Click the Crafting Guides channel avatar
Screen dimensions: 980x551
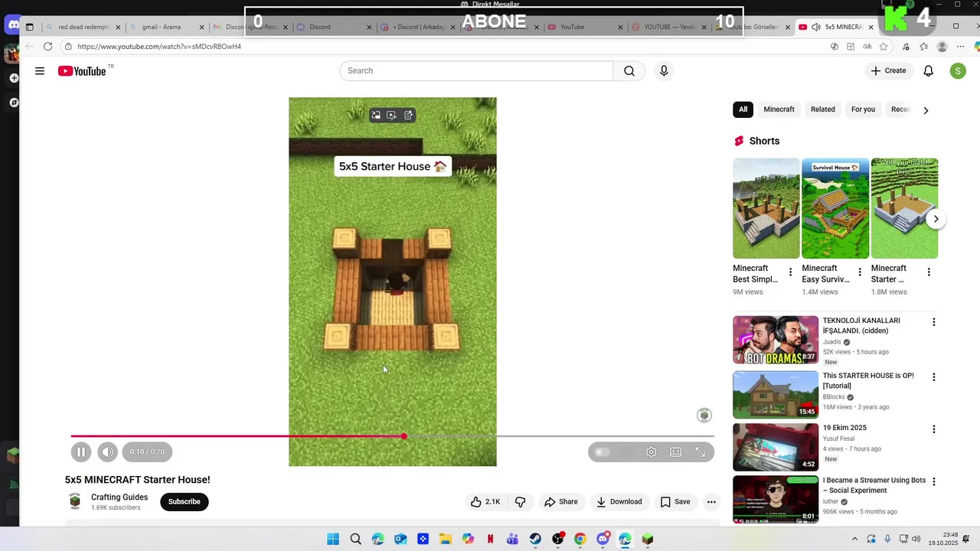(75, 502)
